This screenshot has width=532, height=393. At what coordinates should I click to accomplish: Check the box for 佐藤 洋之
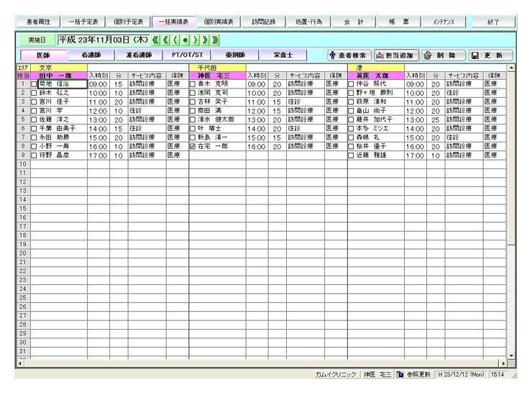coord(34,119)
